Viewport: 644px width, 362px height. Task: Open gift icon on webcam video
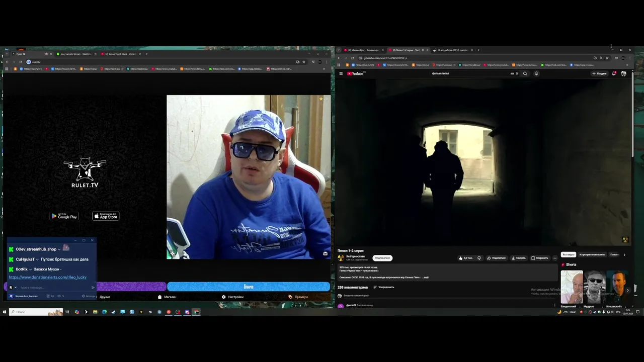coord(326,253)
